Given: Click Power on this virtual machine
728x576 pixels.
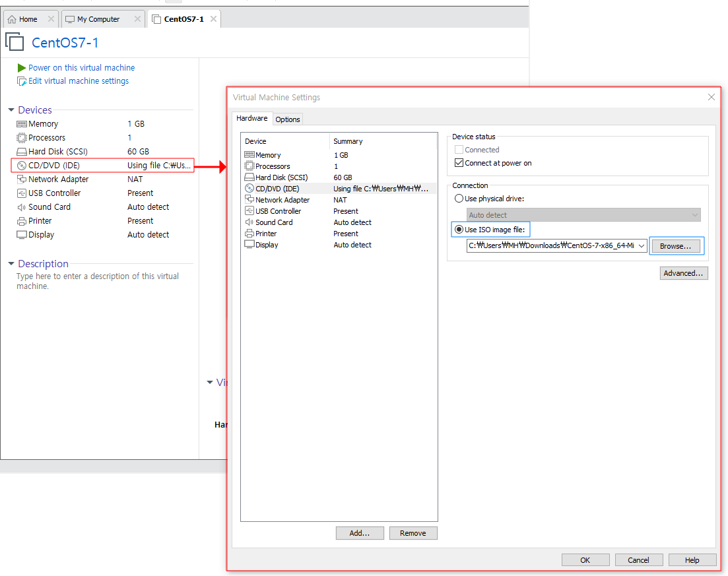Looking at the screenshot, I should (81, 68).
